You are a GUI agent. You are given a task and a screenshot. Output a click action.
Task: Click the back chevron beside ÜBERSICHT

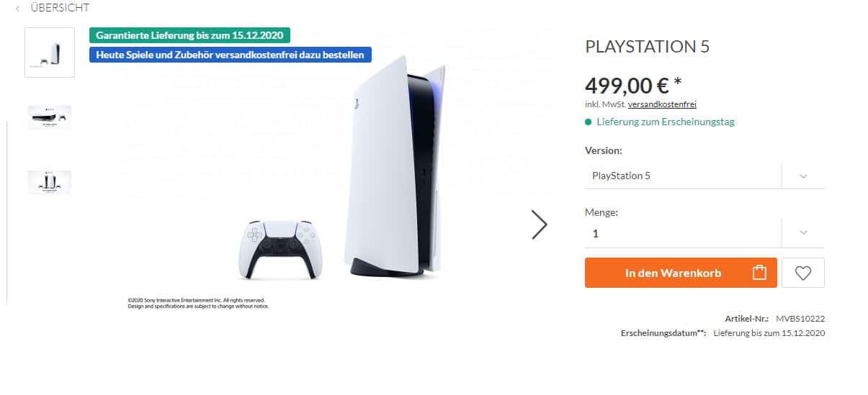tap(17, 8)
